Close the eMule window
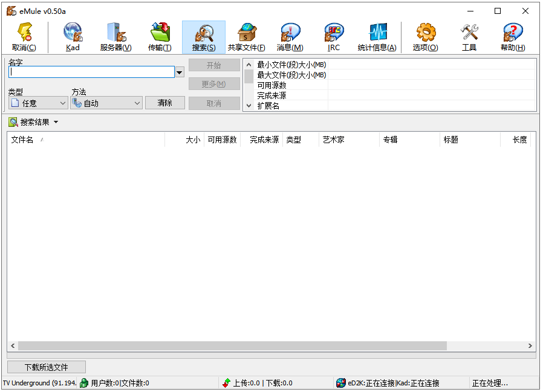 pos(525,11)
